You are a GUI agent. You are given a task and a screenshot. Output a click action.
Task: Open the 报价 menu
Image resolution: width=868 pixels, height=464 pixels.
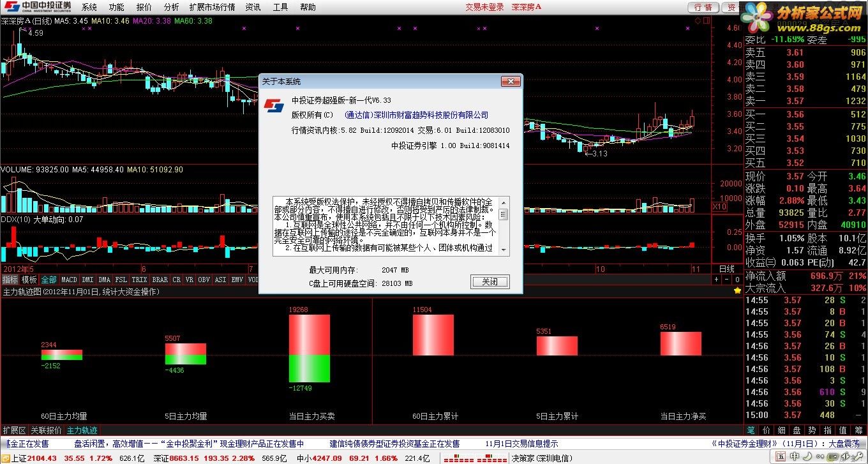[x=144, y=7]
